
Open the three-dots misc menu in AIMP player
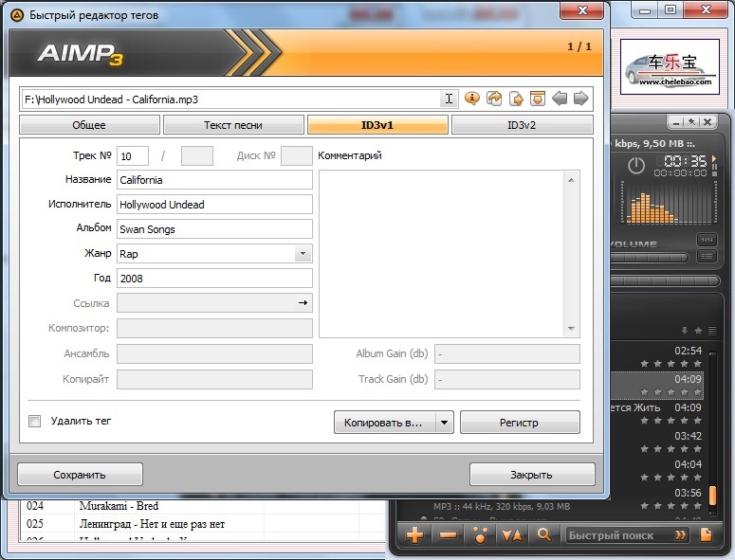tap(481, 534)
